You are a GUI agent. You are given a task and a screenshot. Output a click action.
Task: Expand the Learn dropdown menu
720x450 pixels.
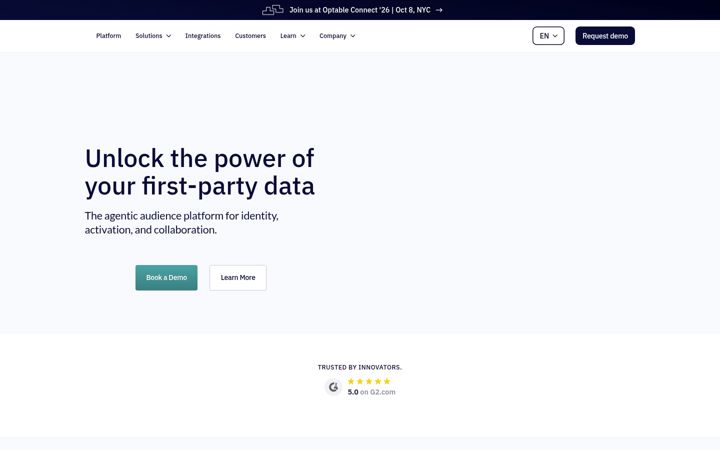click(x=293, y=36)
